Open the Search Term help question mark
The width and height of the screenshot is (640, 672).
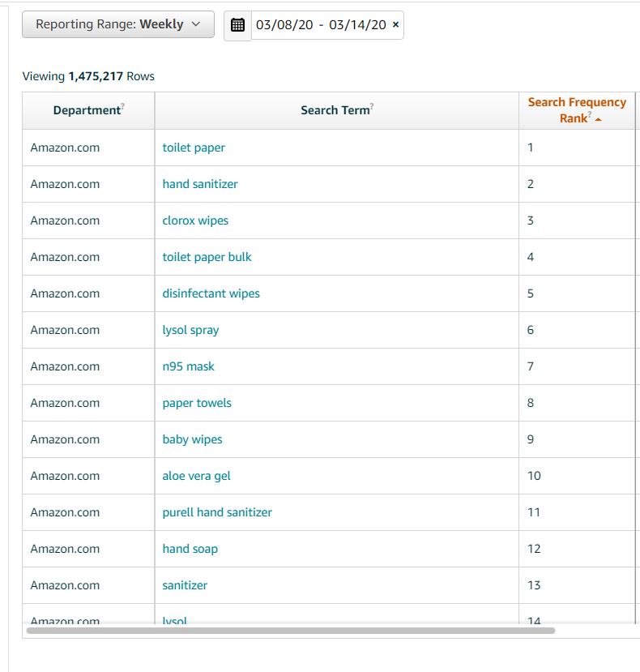click(x=372, y=105)
